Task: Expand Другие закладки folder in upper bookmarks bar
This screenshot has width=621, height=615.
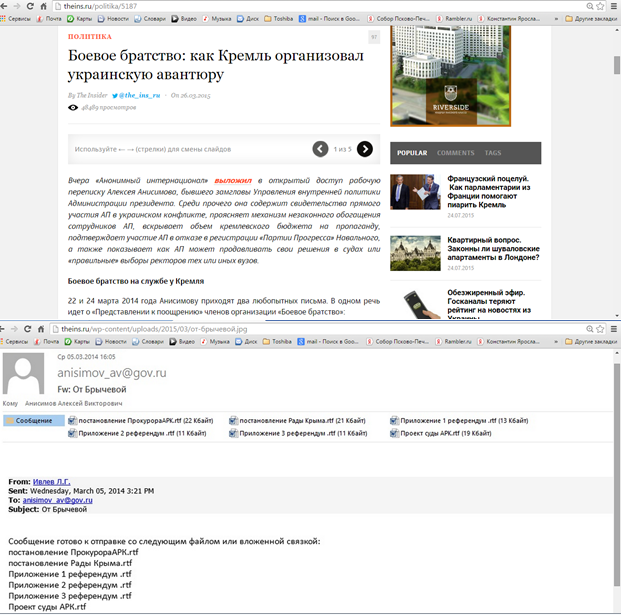Action: [x=591, y=19]
